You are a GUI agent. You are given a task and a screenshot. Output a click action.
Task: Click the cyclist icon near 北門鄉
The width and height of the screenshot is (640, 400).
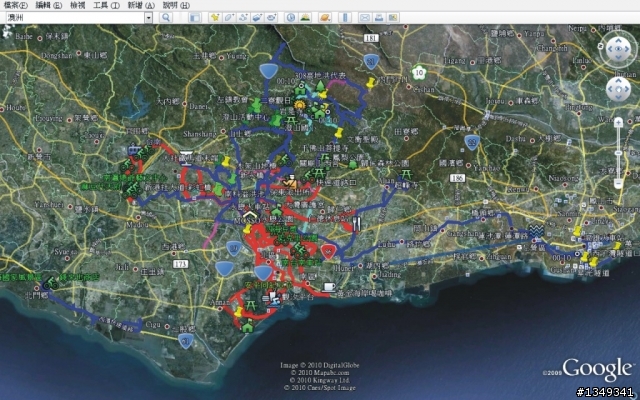coord(51,283)
